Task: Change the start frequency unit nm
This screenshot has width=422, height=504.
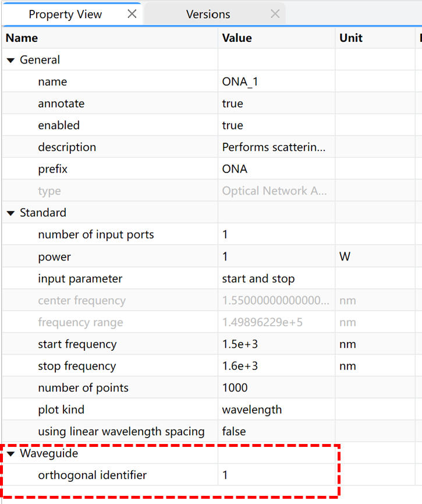Action: [375, 344]
